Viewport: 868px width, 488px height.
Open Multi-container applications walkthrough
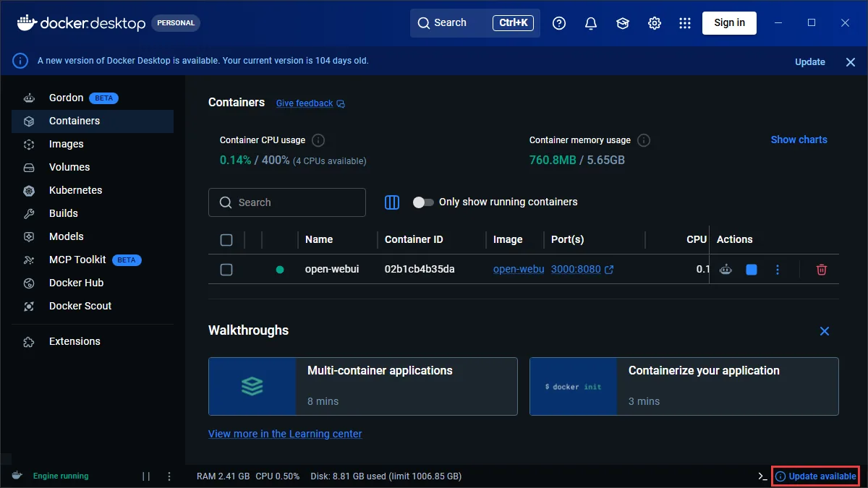(x=363, y=386)
